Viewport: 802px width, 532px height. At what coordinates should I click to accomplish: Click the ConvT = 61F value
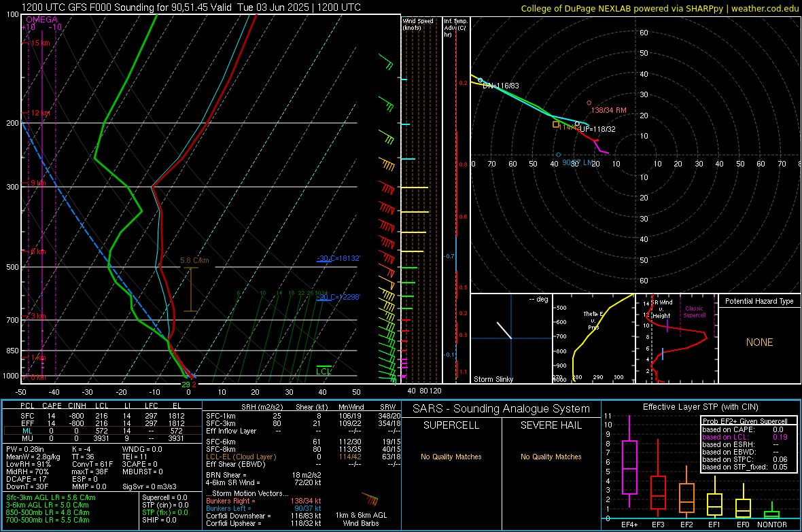click(92, 464)
